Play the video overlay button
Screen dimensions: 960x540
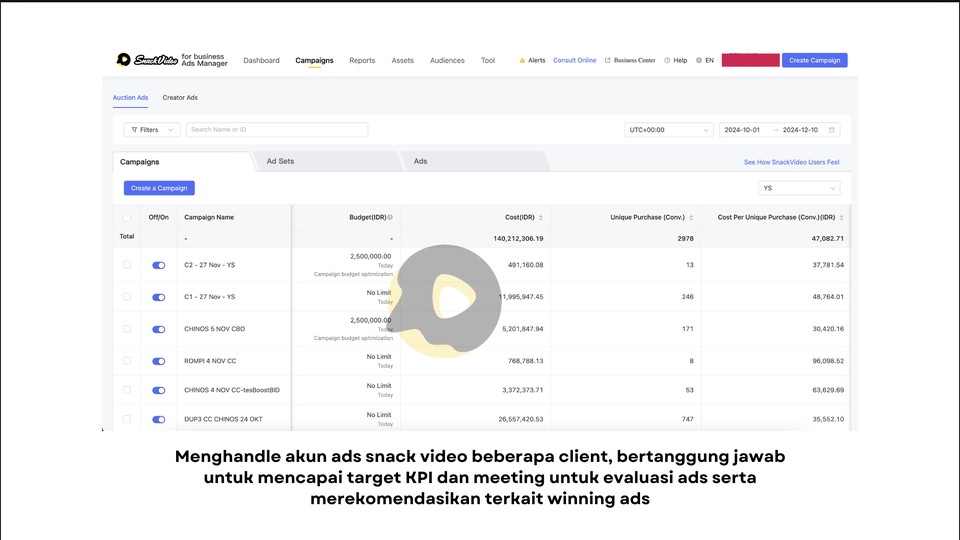point(446,301)
